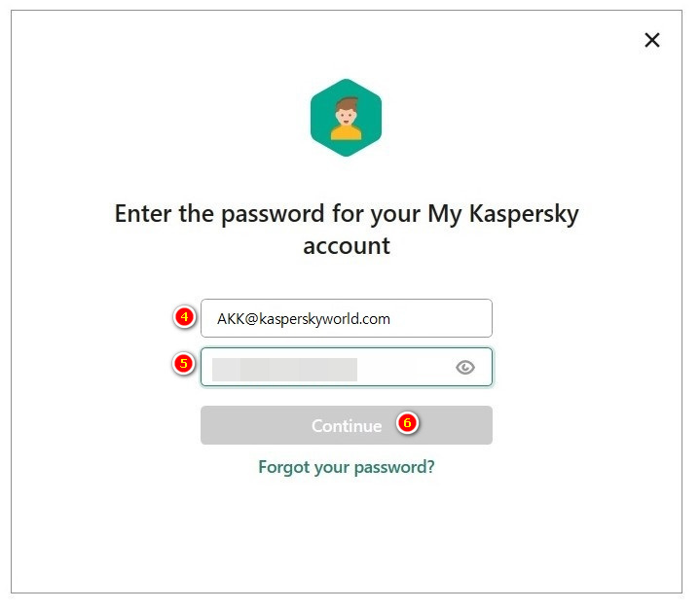This screenshot has height=611, width=700.
Task: Open the Forgot your password link
Action: [x=346, y=467]
